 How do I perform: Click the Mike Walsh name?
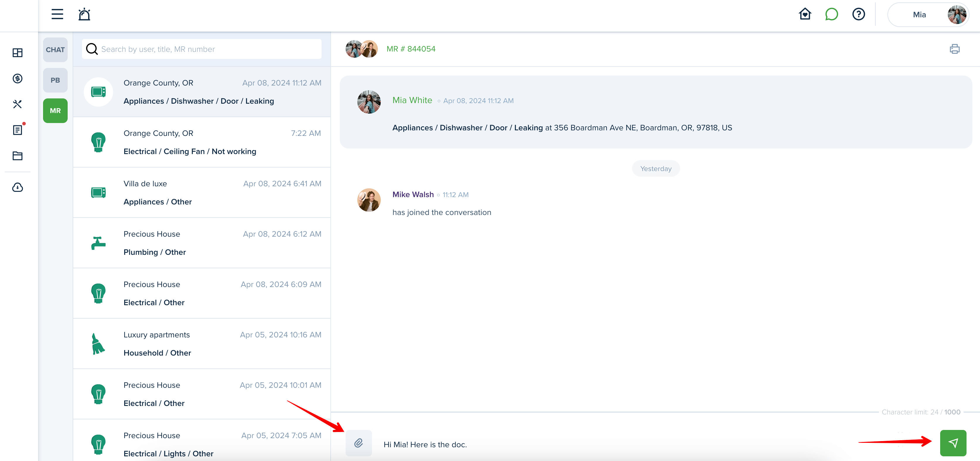[x=413, y=194]
